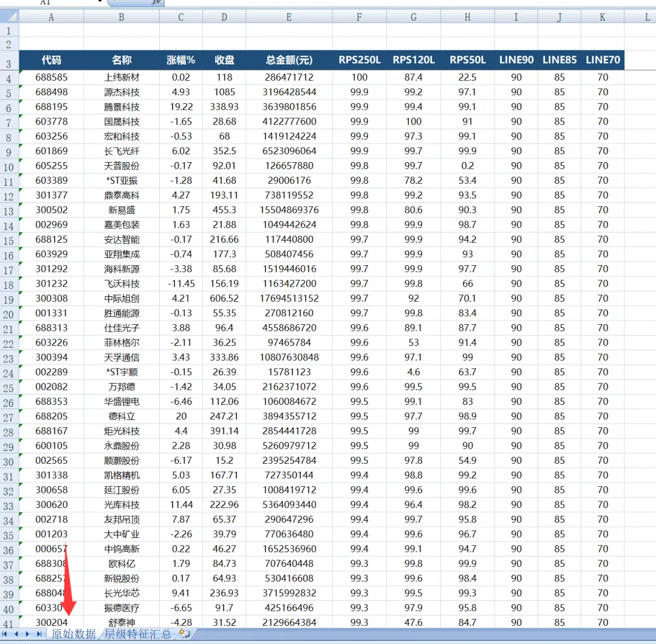The image size is (656, 644).
Task: Select the 19.22 change cell for 腾景科技
Action: tap(181, 107)
